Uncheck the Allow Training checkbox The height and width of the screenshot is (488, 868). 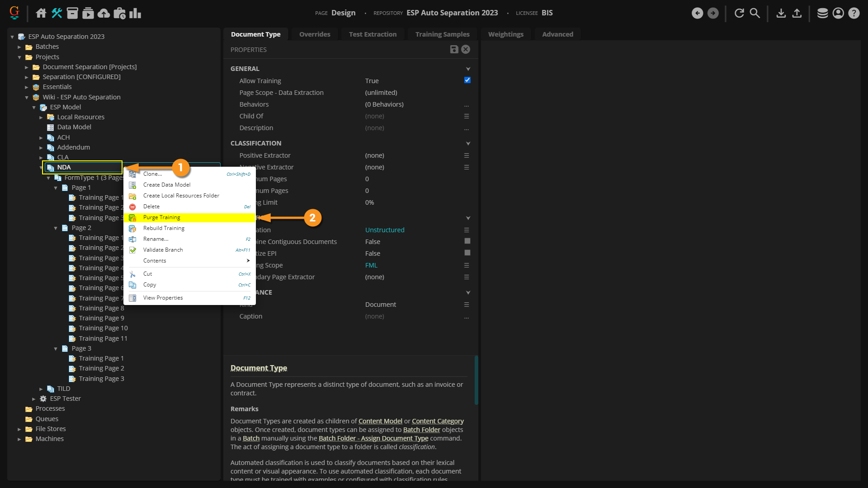tap(467, 80)
